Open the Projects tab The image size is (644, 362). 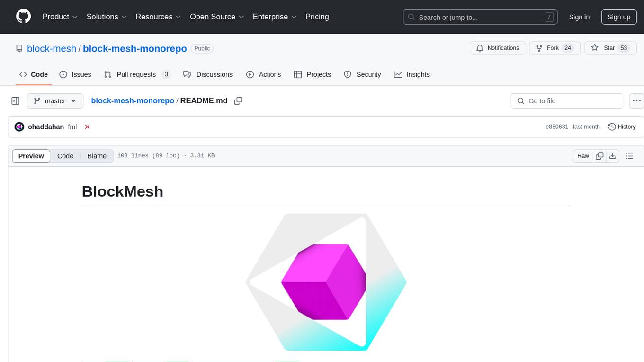point(313,74)
